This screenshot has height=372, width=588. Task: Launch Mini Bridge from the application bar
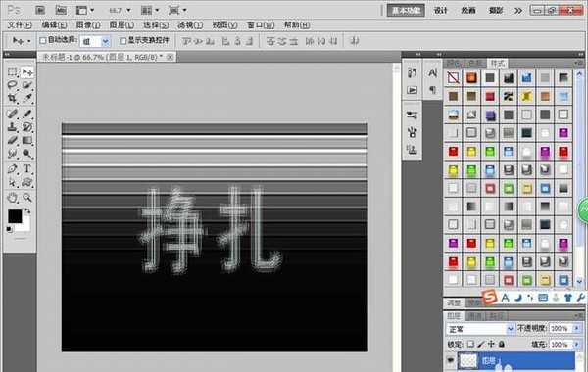(61, 10)
